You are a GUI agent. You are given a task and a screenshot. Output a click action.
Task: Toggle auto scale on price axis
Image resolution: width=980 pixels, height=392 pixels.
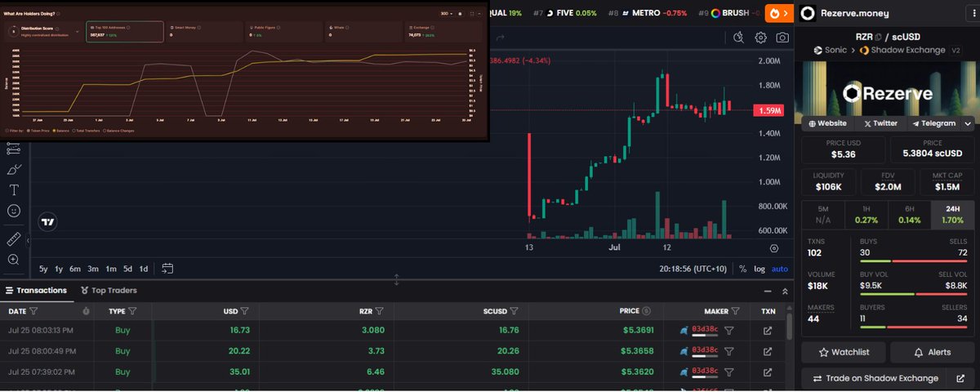tap(780, 269)
